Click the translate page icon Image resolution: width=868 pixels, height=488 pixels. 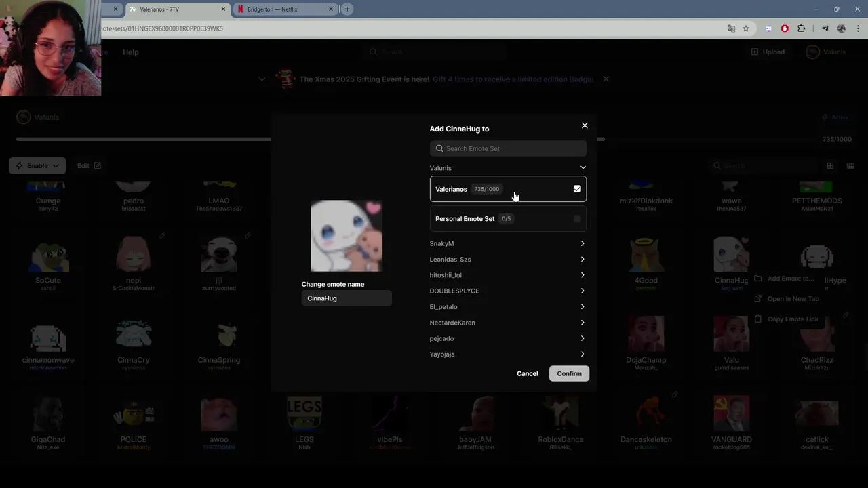[731, 28]
